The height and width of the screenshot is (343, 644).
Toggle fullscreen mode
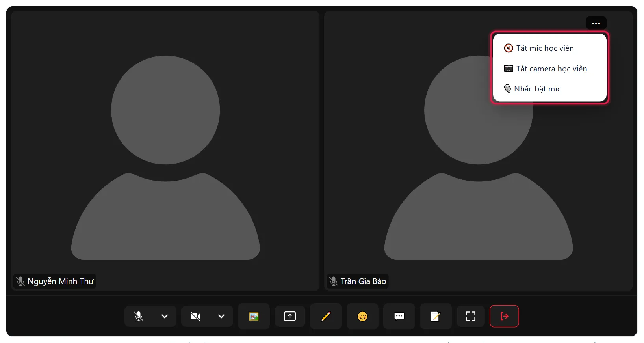point(471,316)
